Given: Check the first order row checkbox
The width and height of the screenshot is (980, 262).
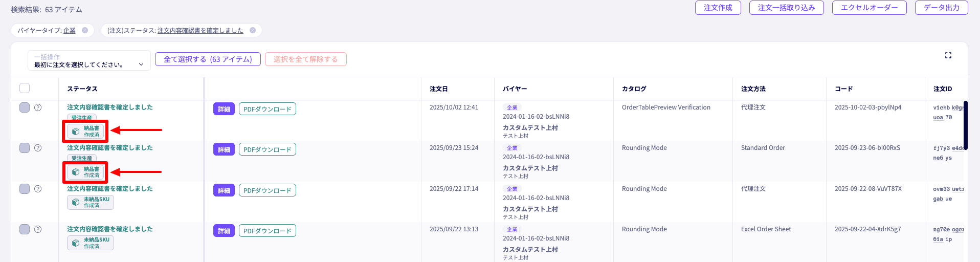Looking at the screenshot, I should coord(25,107).
